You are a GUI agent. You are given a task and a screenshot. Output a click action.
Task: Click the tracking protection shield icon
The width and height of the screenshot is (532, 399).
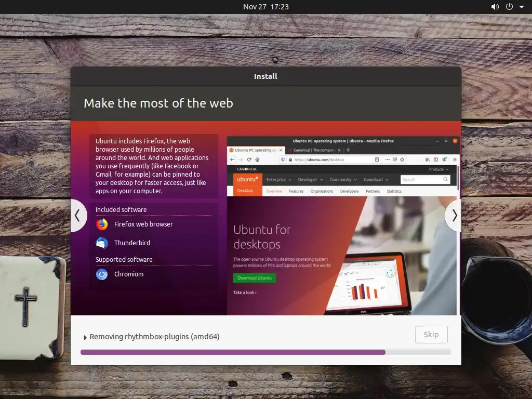pyautogui.click(x=283, y=159)
